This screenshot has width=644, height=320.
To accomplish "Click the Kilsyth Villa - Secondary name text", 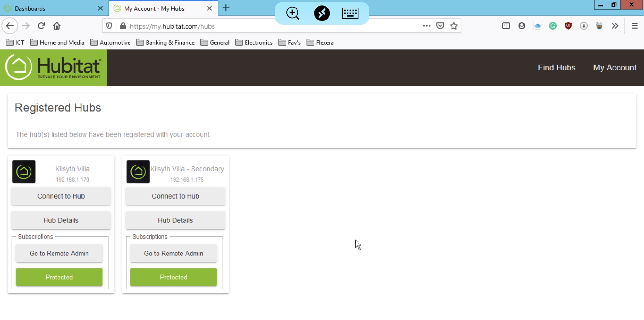I will (x=187, y=169).
